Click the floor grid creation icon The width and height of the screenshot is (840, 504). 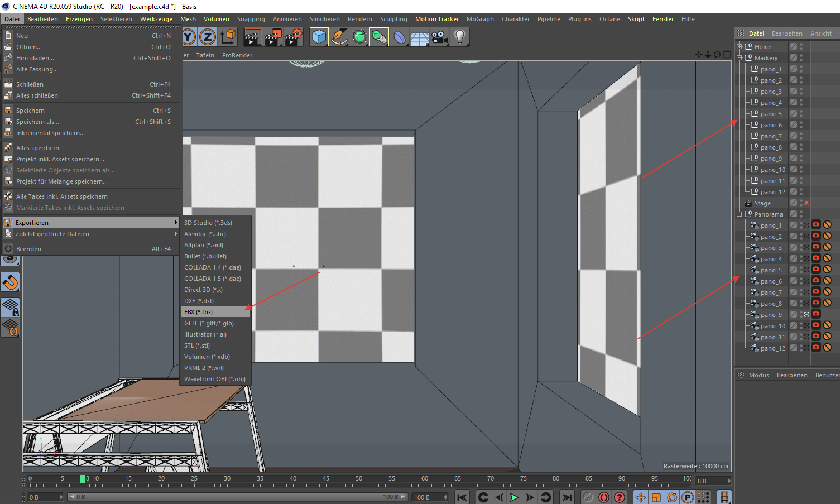(419, 37)
